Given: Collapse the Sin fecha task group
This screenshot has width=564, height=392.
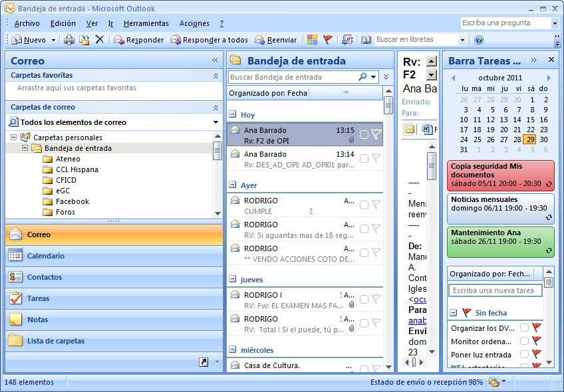Looking at the screenshot, I should click(454, 312).
